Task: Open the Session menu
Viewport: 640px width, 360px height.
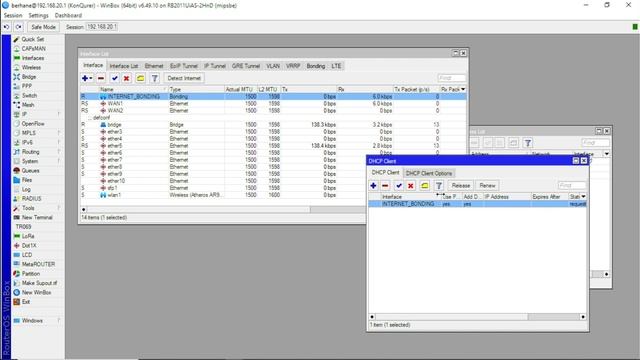Action: click(13, 16)
